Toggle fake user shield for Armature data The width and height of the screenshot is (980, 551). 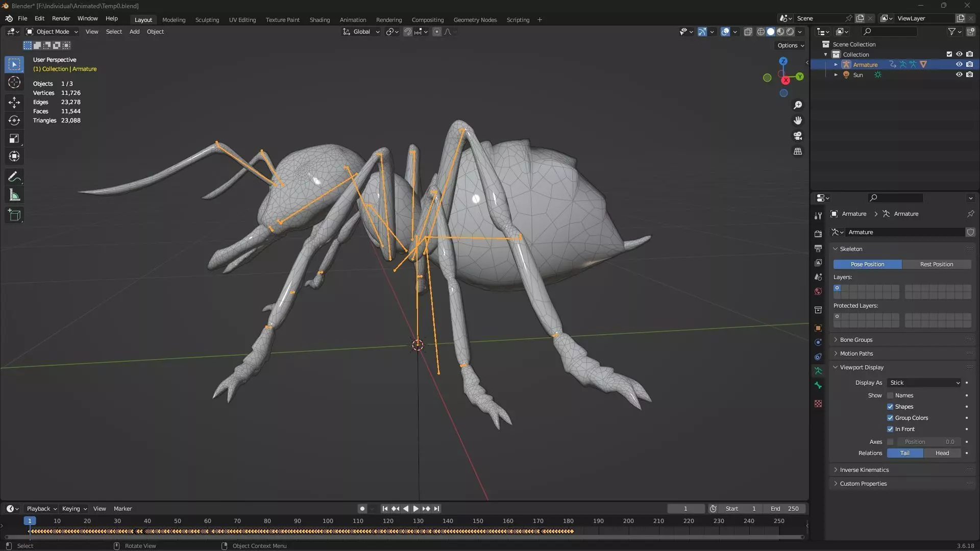pyautogui.click(x=970, y=232)
